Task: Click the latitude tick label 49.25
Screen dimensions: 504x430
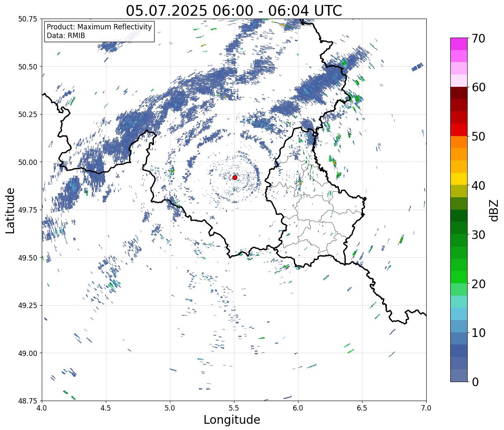Action: [28, 306]
